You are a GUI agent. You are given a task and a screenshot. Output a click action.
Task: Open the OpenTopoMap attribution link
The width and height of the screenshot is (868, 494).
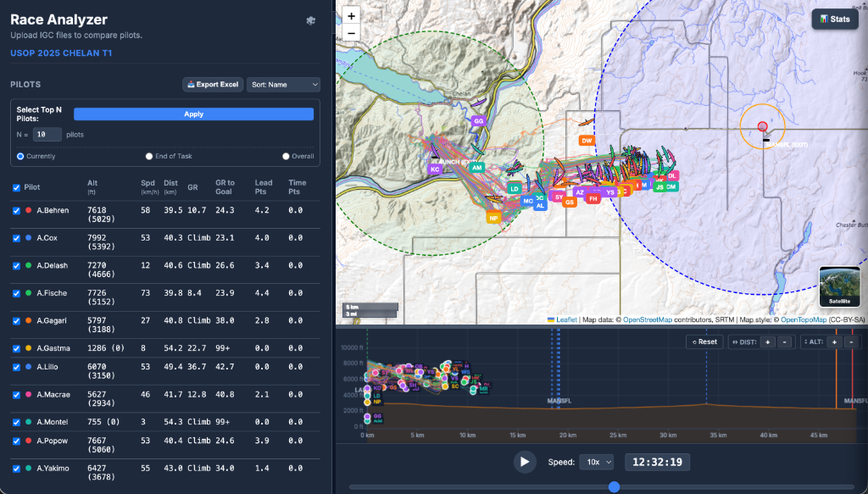[x=804, y=319]
